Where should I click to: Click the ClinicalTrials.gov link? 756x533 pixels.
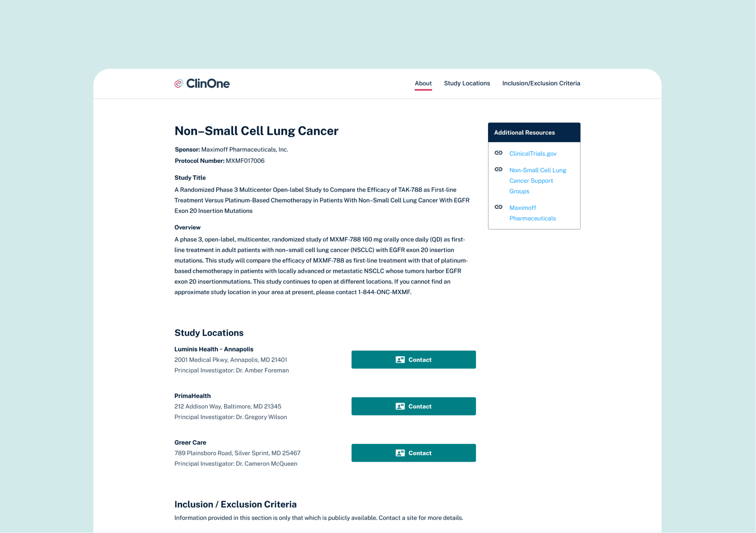pos(533,154)
